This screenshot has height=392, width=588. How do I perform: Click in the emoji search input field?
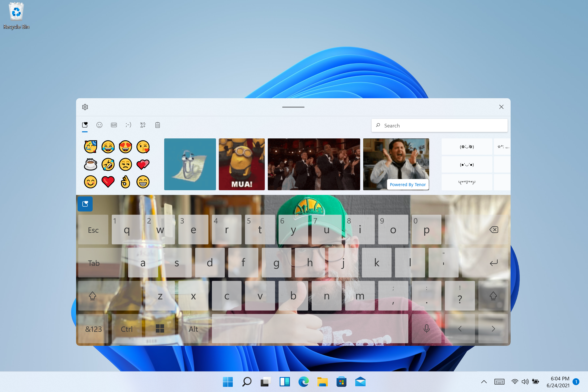439,126
